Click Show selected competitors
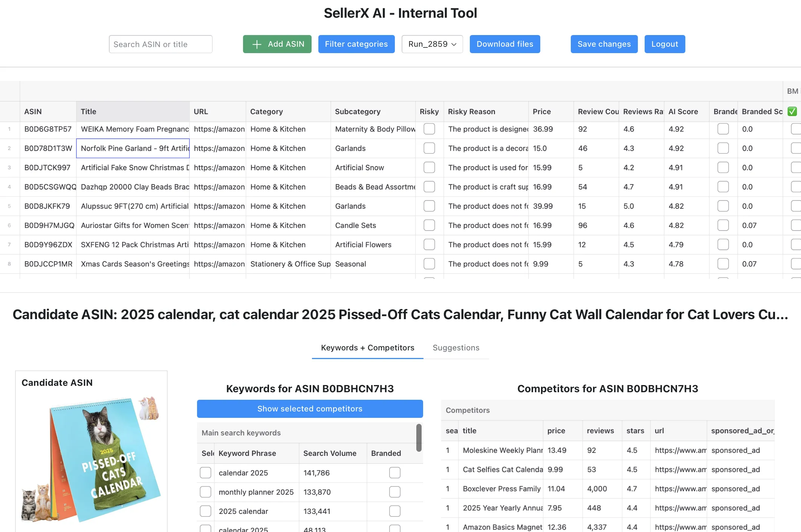Screen dimensions: 801x532 (310, 408)
